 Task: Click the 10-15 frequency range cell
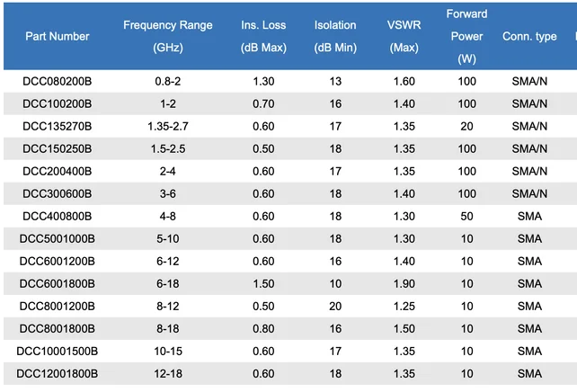point(168,352)
